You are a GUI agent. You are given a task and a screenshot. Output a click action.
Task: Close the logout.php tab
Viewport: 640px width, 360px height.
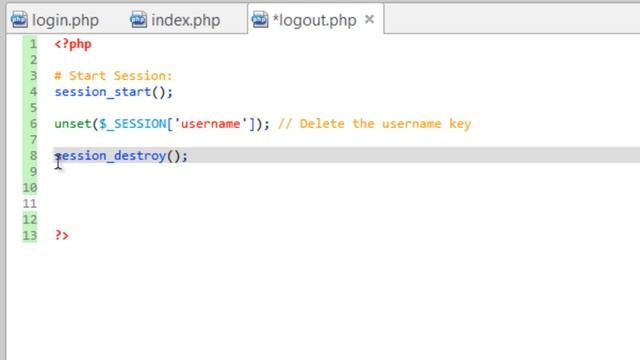(x=369, y=19)
